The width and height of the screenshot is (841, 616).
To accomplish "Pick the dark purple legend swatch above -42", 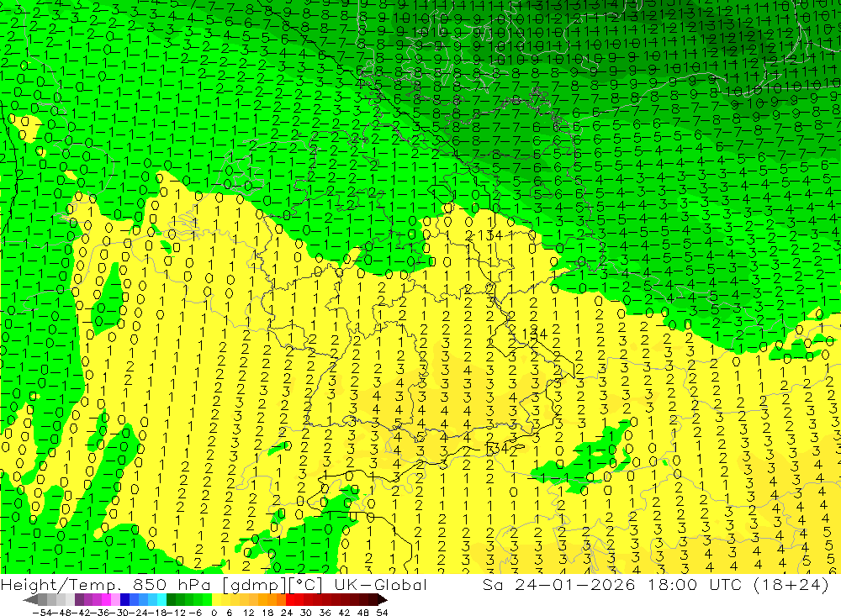I will tap(79, 600).
